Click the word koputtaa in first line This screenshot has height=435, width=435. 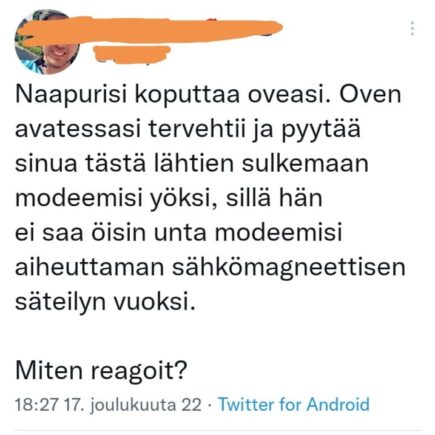pyautogui.click(x=188, y=95)
